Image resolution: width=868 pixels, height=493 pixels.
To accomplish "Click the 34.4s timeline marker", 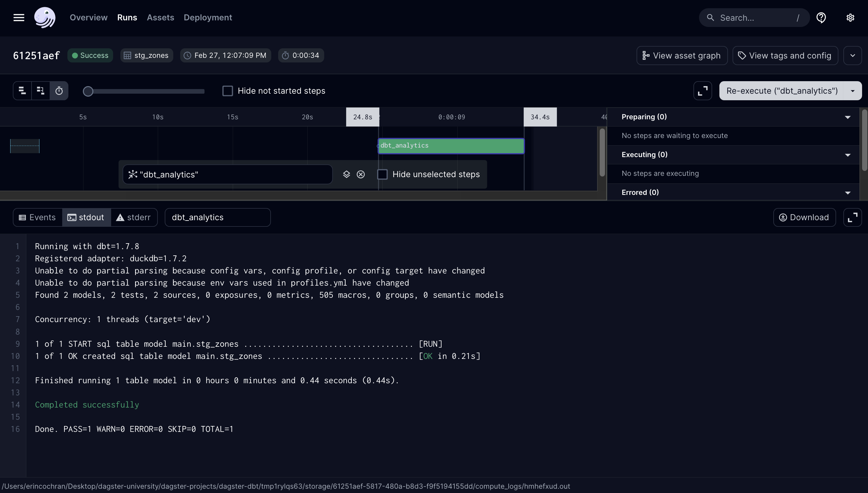I will (x=540, y=117).
